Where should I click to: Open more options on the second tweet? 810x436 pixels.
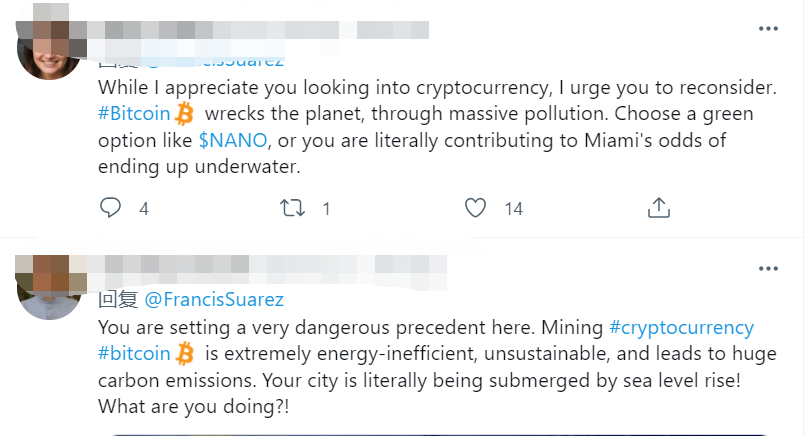768,269
